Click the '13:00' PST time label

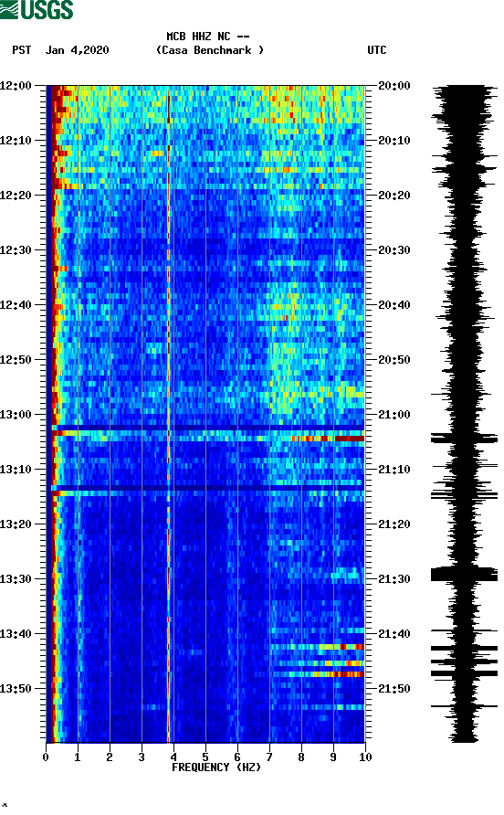[x=16, y=415]
